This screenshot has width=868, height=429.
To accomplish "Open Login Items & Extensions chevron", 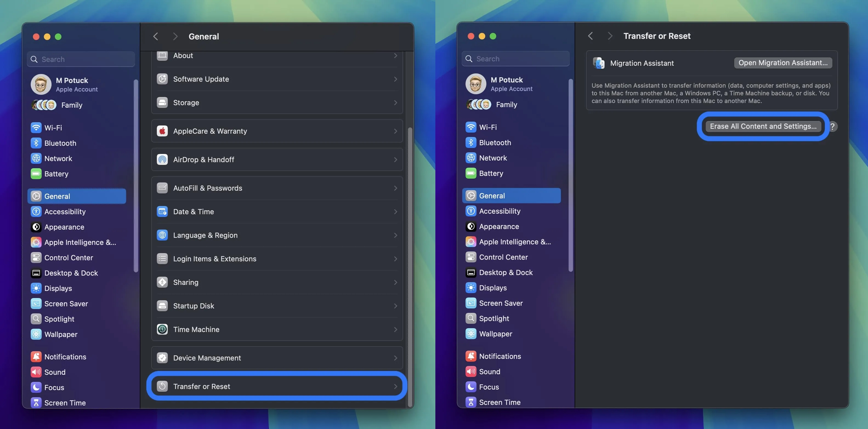I will point(396,259).
